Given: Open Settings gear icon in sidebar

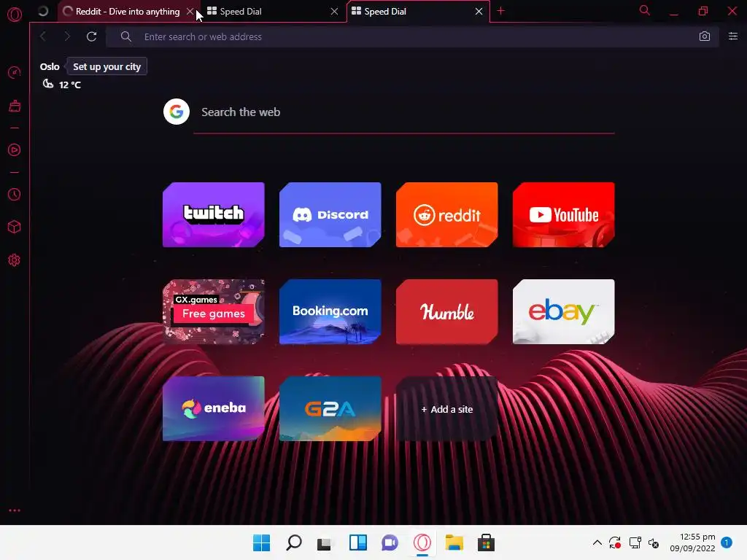Looking at the screenshot, I should coord(15,260).
